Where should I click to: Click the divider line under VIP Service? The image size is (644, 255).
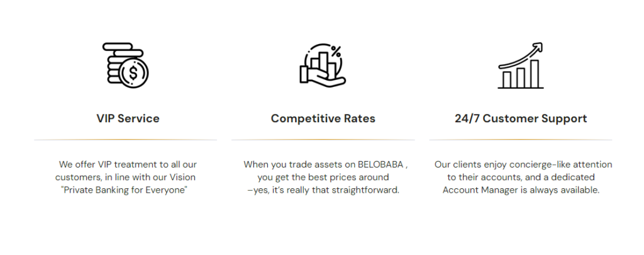125,139
